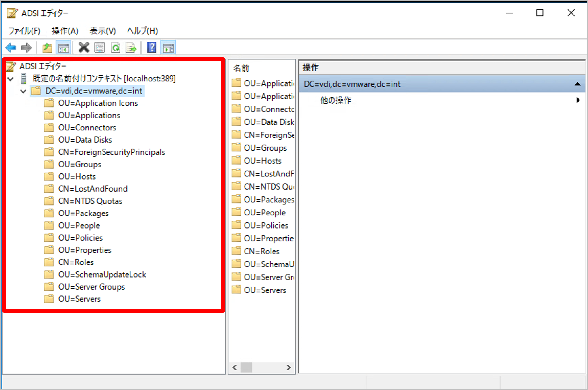The image size is (588, 390).
Task: Collapse the DC=vdi action pane section arrow
Action: 577,84
